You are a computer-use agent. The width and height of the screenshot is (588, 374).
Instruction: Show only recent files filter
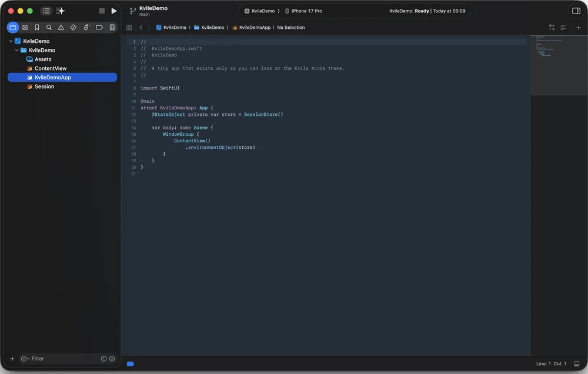(x=103, y=359)
